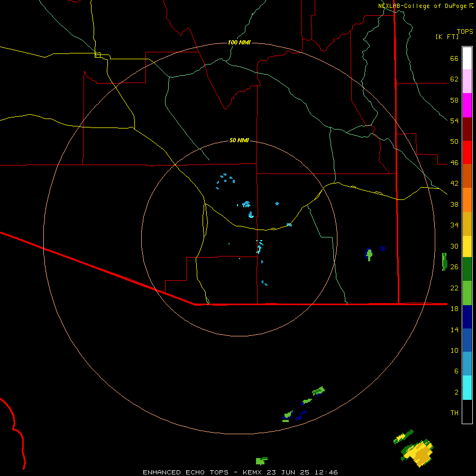
Task: Pick the navy blue scale swatch
Action: 467,317
